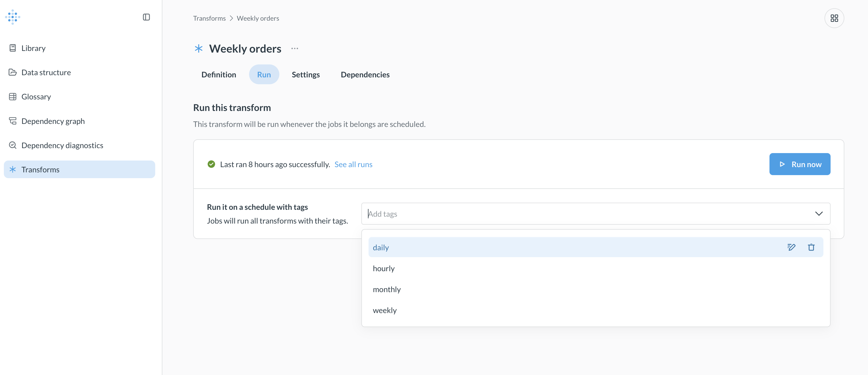Screen dimensions: 868x375
Task: Open the Library section
Action: (33, 48)
